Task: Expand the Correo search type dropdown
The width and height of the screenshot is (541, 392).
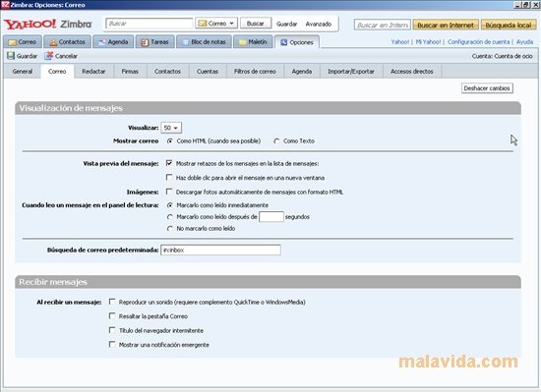Action: 216,24
